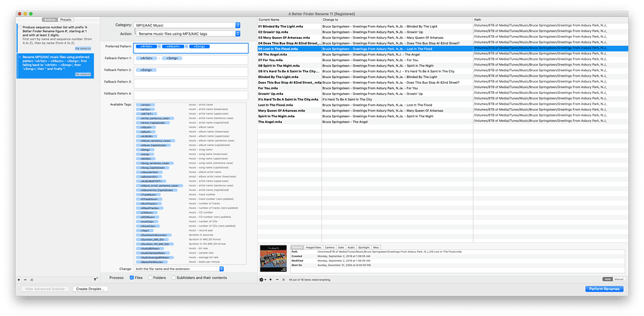This screenshot has width=644, height=316.
Task: Click the action filter funnel icon
Action: tap(95, 279)
